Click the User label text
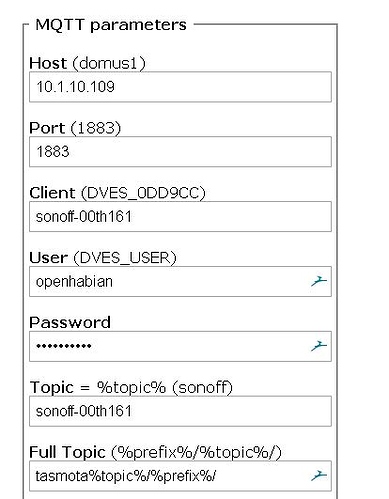Viewport: 389px width, 499px height. click(x=49, y=257)
